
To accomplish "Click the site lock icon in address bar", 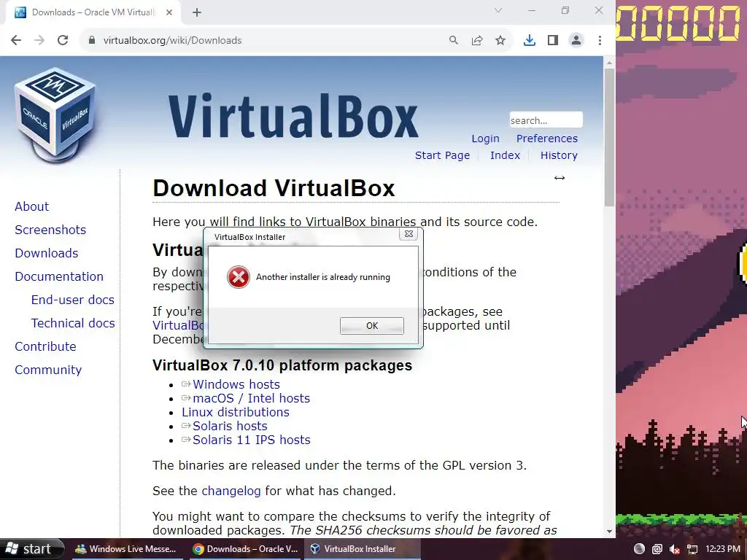I will coord(92,41).
